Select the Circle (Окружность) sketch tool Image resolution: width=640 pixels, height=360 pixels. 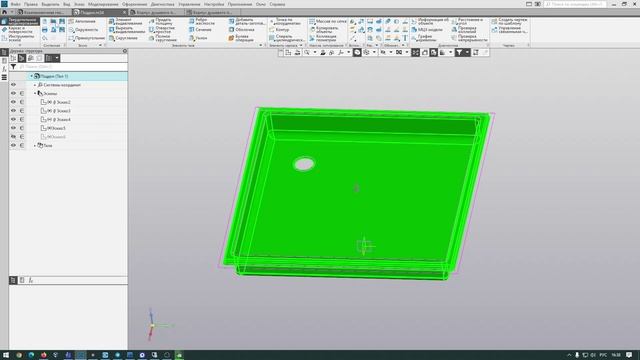(x=83, y=30)
